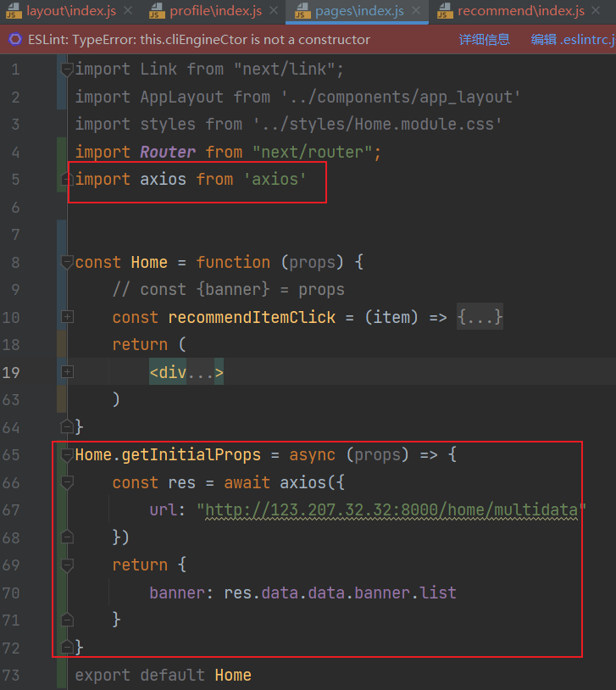
Task: Collapse the import block fold on line 1
Action: pyautogui.click(x=67, y=70)
